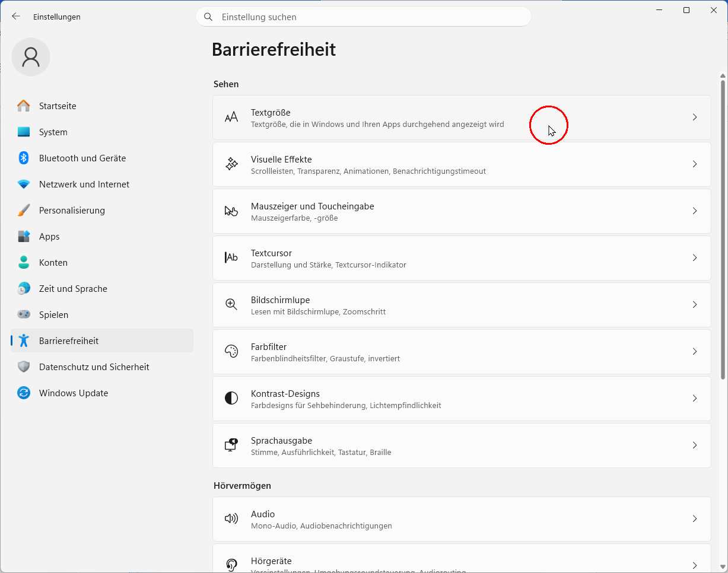Click the Netzwerk und Internet wifi icon
Screen dimensions: 728x573
pos(24,184)
